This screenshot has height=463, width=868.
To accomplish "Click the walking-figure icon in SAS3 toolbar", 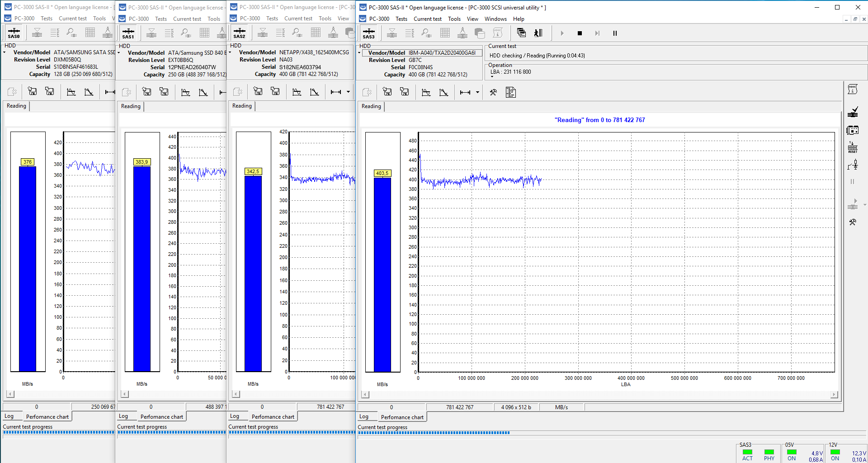I will (x=538, y=33).
